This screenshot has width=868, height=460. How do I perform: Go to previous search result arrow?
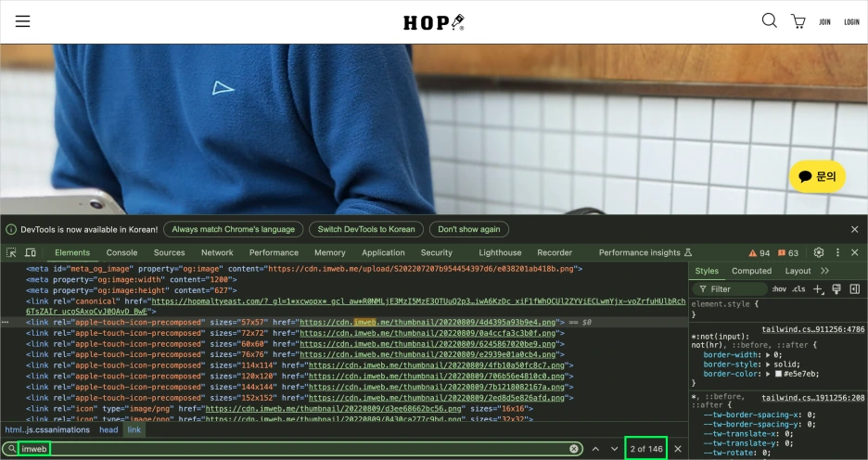[x=595, y=449]
